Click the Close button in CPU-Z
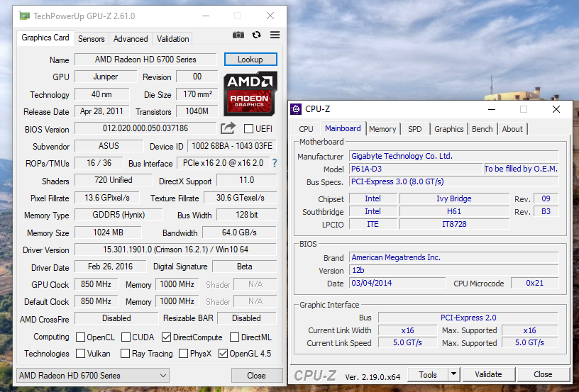The height and width of the screenshot is (392, 579). [x=543, y=374]
